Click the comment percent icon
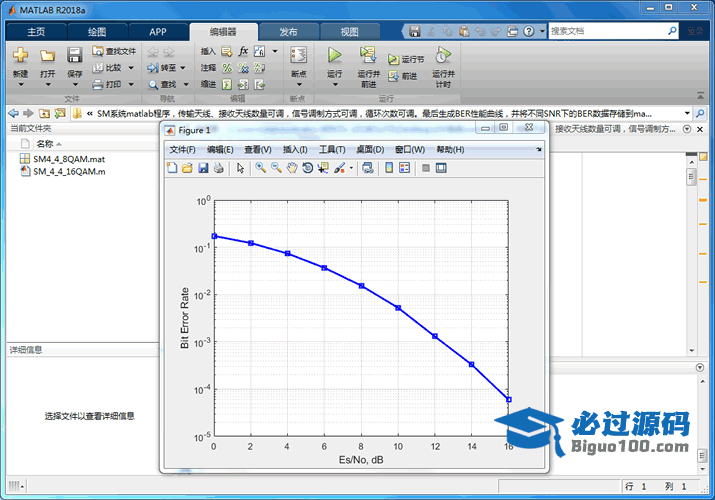 [227, 68]
